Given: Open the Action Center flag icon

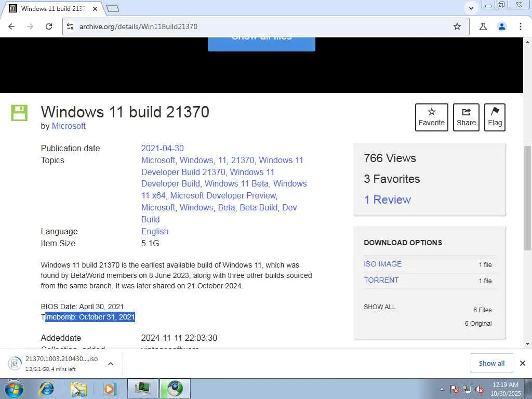Looking at the screenshot, I should (x=455, y=390).
